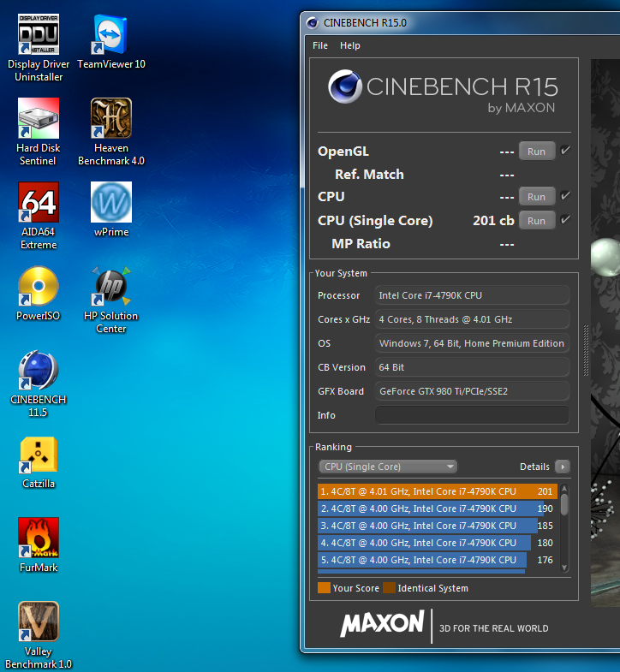The image size is (620, 672).
Task: Click the splitter handle beside the render view
Action: coord(586,351)
